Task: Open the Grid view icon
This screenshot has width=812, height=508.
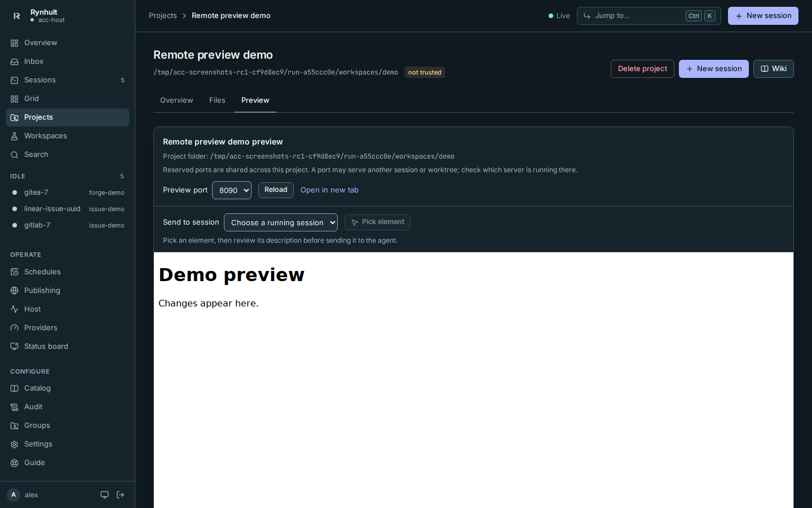Action: (x=15, y=99)
